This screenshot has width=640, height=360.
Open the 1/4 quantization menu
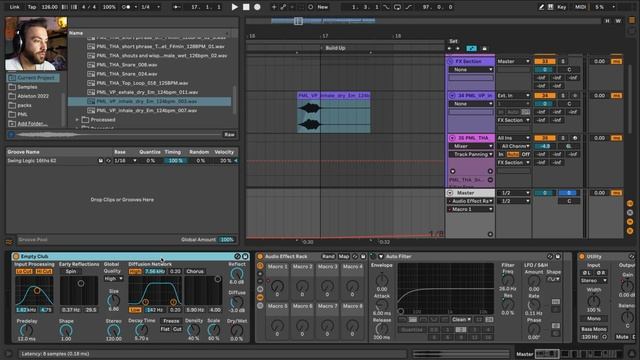[x=150, y=7]
